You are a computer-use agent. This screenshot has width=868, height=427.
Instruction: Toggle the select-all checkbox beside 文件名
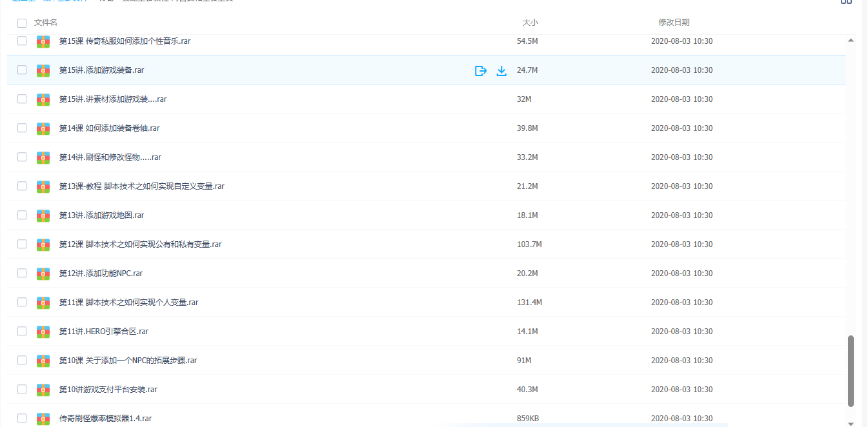click(x=22, y=23)
